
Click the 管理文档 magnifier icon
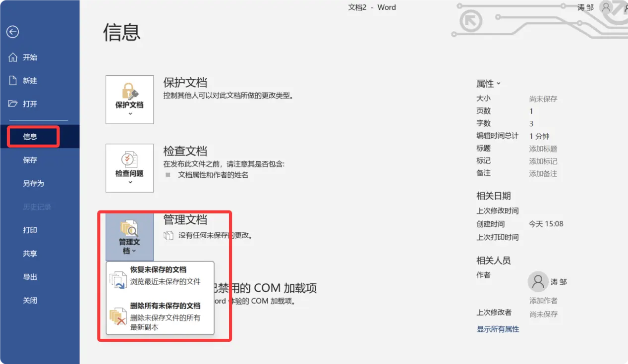(x=129, y=228)
